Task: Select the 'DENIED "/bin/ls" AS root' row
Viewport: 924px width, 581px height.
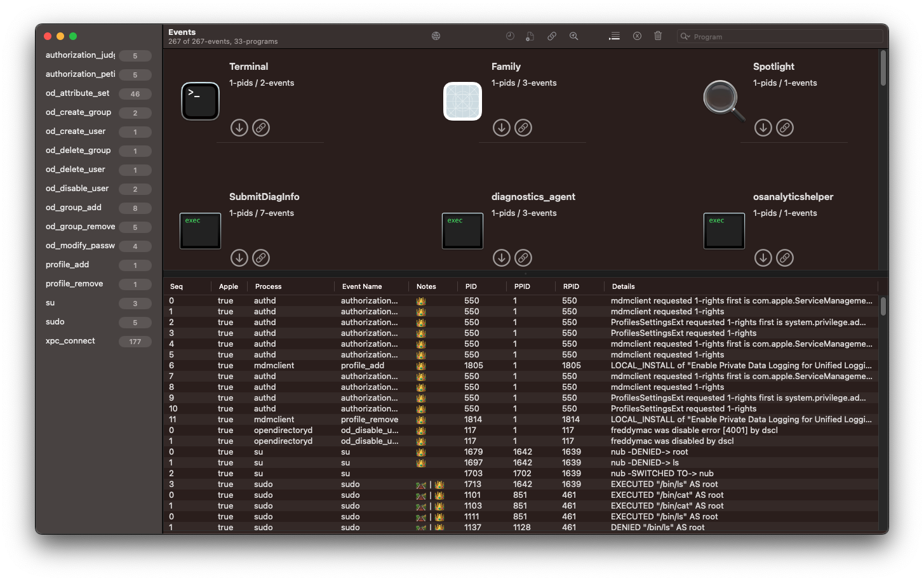Action: tap(522, 528)
